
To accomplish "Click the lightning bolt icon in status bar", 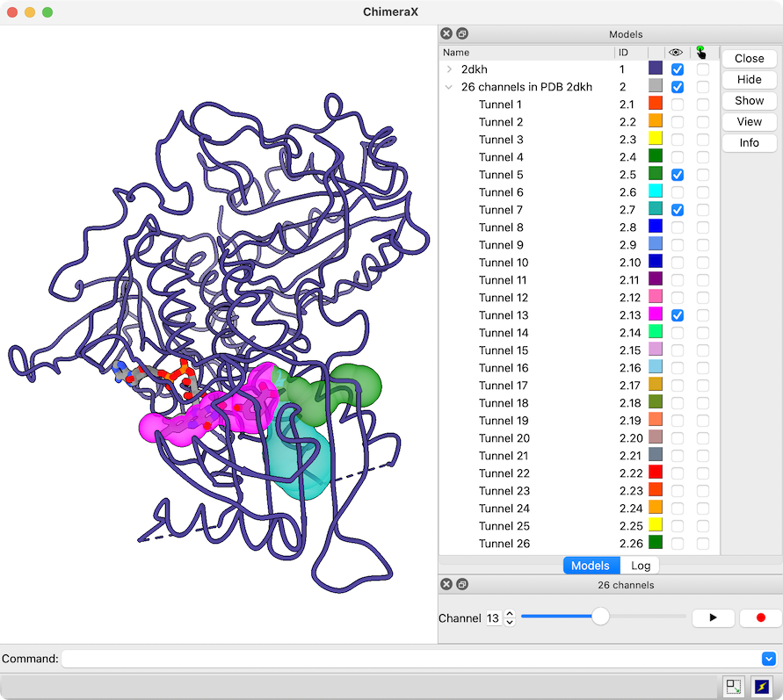I will point(762,686).
